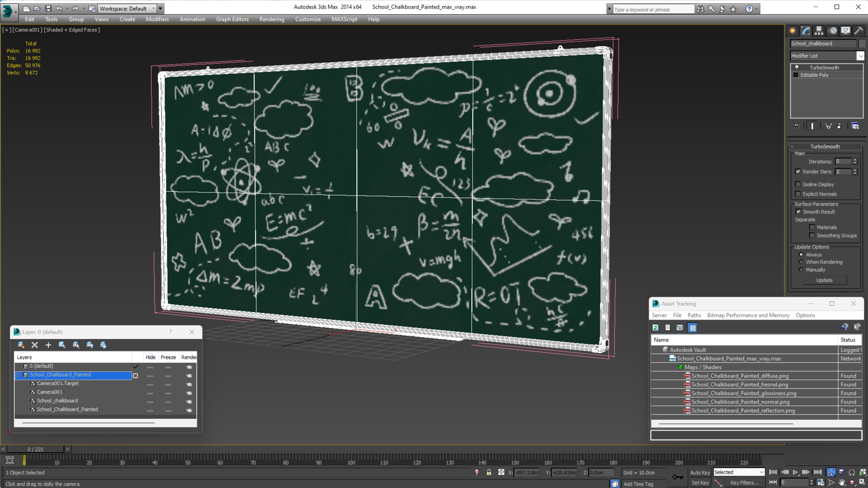
Task: Enable Separate by Smoothing Groups checkbox
Action: click(x=812, y=235)
